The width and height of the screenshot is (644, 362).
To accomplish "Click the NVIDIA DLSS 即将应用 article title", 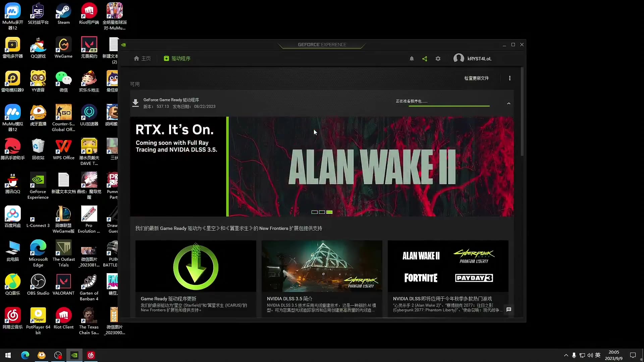I will [x=442, y=299].
